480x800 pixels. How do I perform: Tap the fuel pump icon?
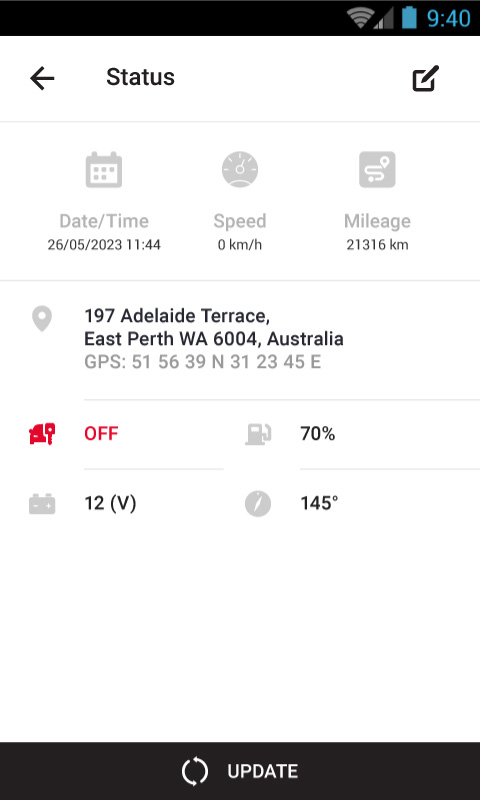tap(258, 434)
